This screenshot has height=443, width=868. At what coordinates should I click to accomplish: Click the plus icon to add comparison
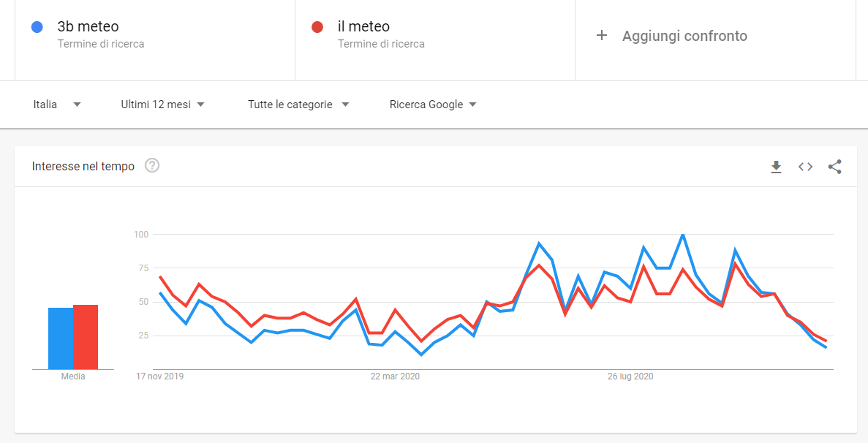click(602, 36)
